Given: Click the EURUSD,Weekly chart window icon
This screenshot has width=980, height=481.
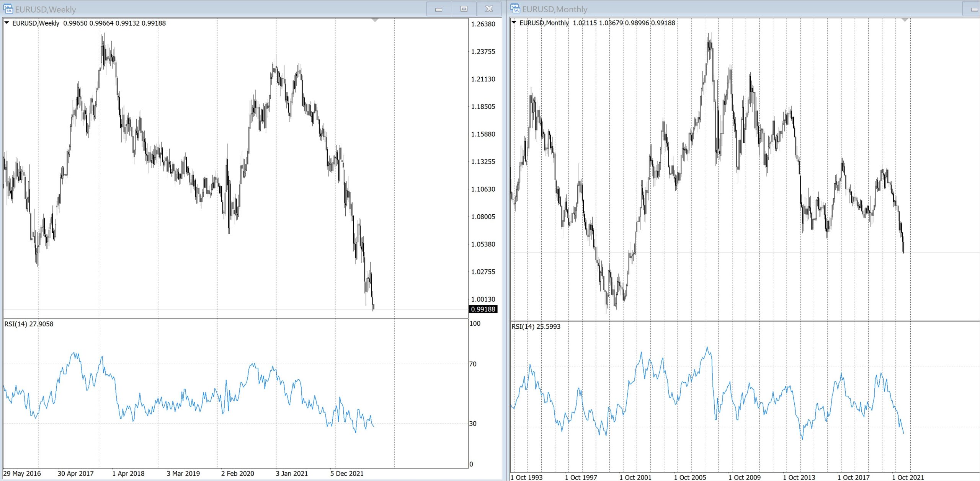Looking at the screenshot, I should (x=8, y=9).
